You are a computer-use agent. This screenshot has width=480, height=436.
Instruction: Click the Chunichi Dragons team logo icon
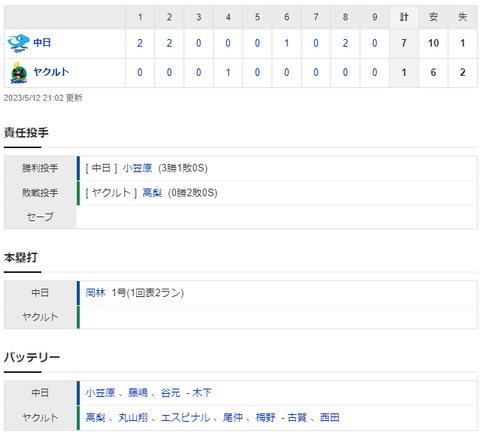(x=18, y=43)
